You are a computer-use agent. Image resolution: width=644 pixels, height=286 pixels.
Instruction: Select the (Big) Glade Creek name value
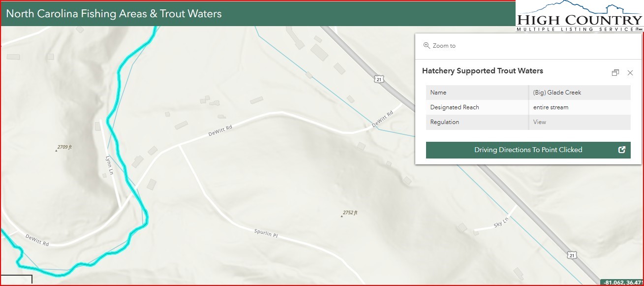(557, 93)
